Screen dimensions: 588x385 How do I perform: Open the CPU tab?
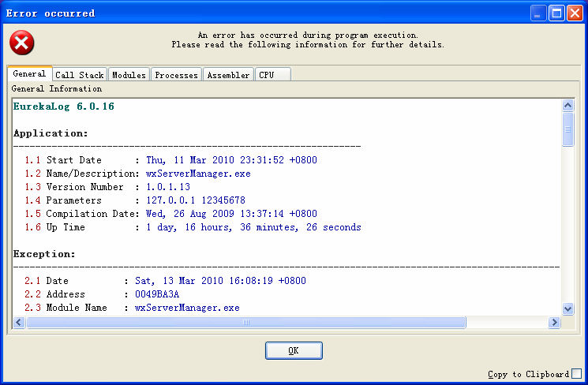pyautogui.click(x=273, y=75)
